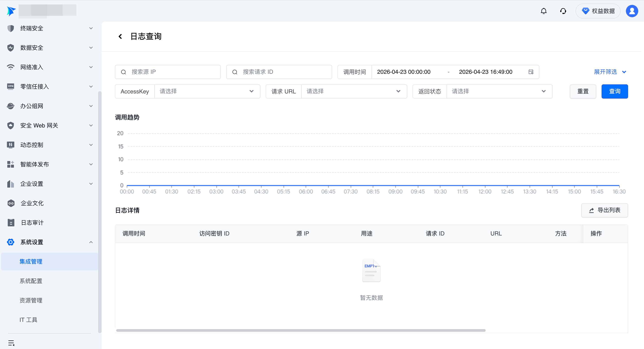Viewport: 644px width, 349px height.
Task: Click the user avatar icon
Action: point(632,11)
